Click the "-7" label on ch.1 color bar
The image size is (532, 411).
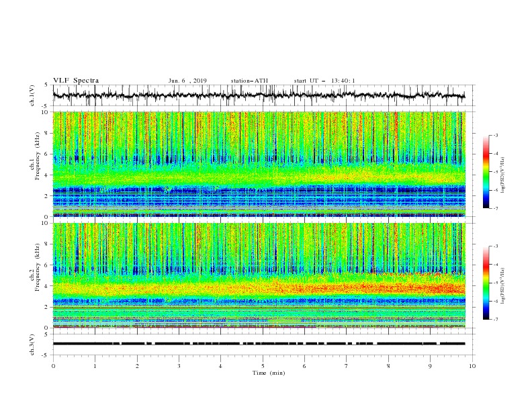point(496,208)
